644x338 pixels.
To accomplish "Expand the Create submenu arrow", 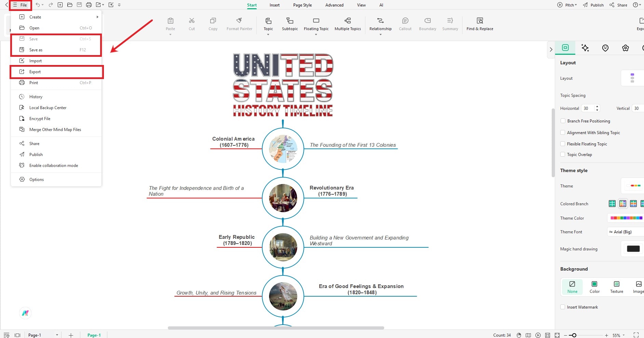I will click(x=97, y=17).
